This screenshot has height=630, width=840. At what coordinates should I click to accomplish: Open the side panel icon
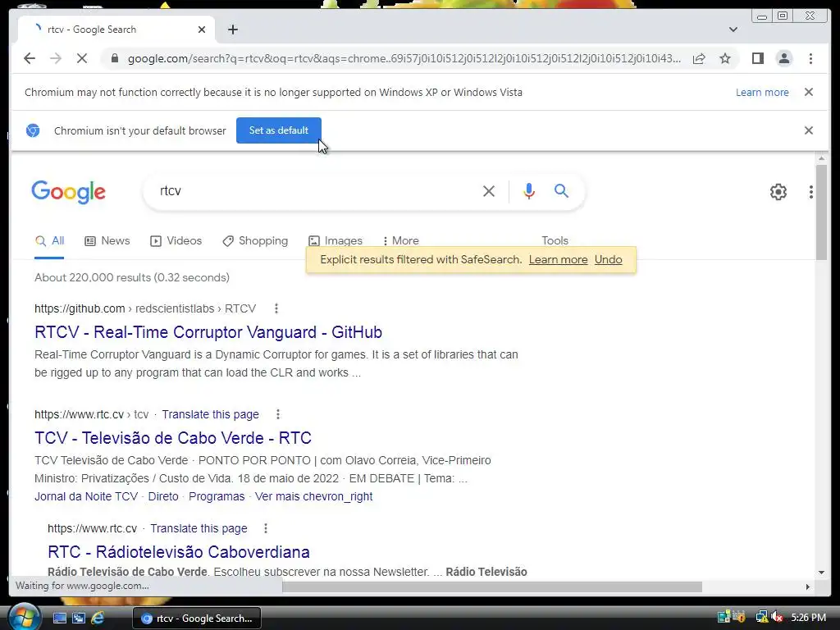click(757, 58)
